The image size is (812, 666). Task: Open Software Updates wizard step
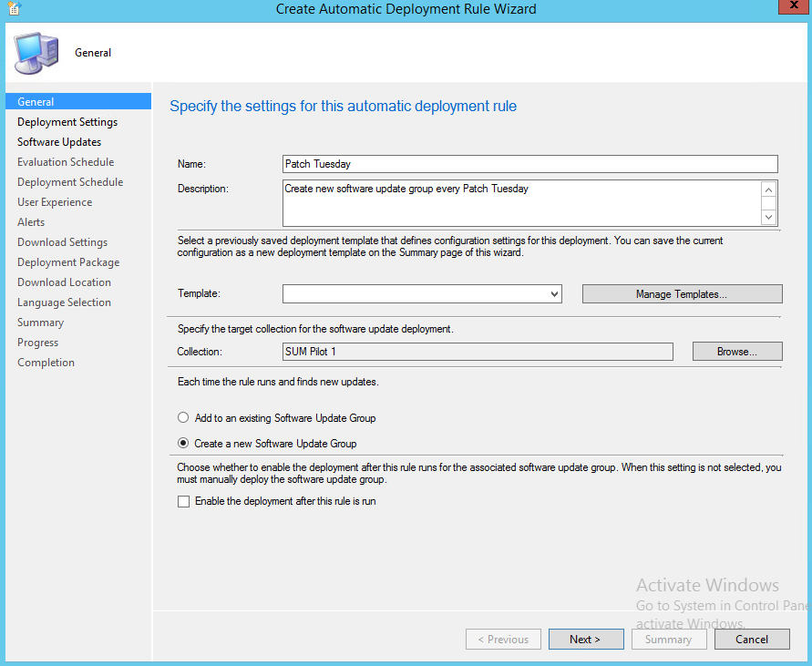59,142
